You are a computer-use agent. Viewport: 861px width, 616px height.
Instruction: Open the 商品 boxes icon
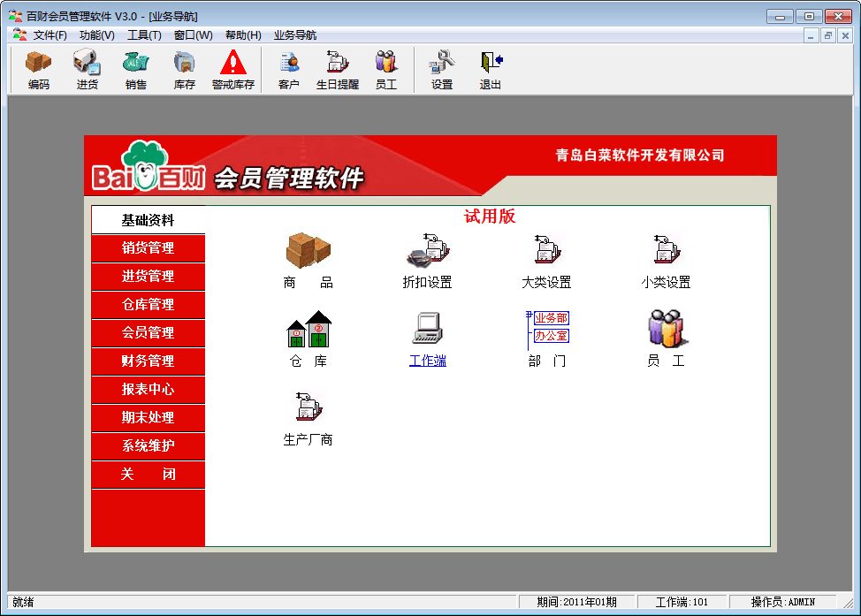coord(308,252)
